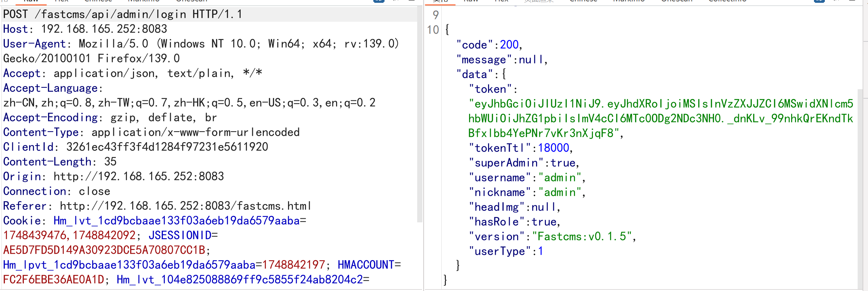
Task: Select the User-Agent header name
Action: 34,44
